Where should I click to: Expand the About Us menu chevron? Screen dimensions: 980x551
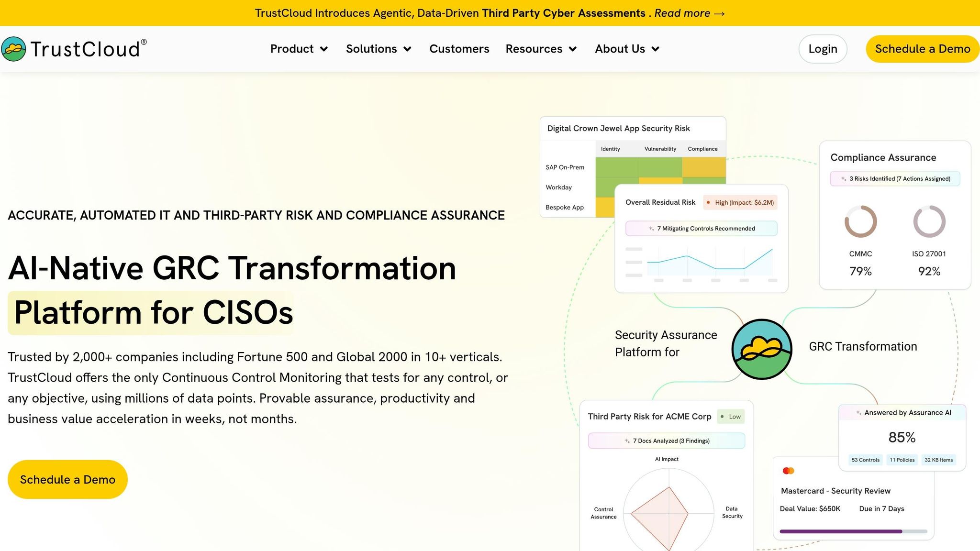pyautogui.click(x=656, y=49)
